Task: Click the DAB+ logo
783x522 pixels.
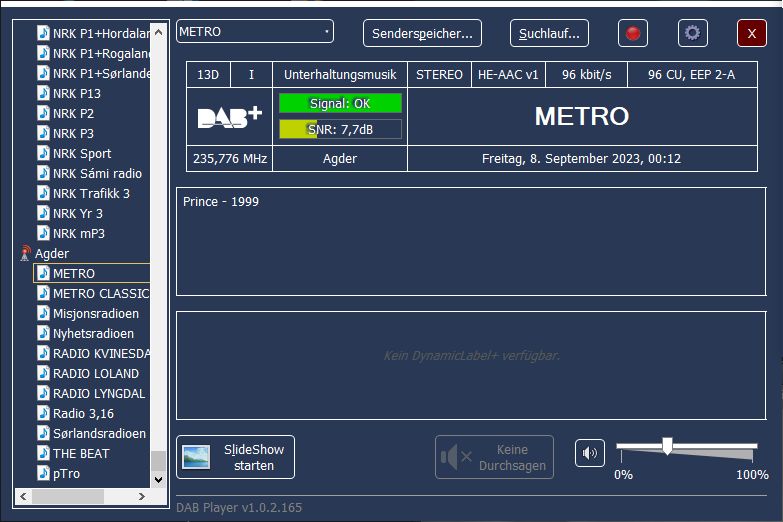Action: pos(230,117)
